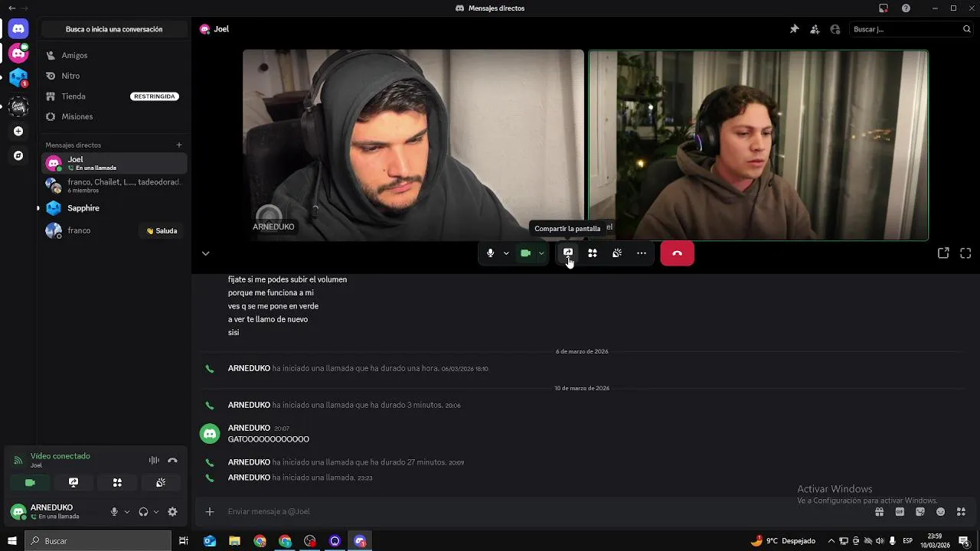
Task: Turn off camera in the call control bar
Action: click(x=526, y=253)
